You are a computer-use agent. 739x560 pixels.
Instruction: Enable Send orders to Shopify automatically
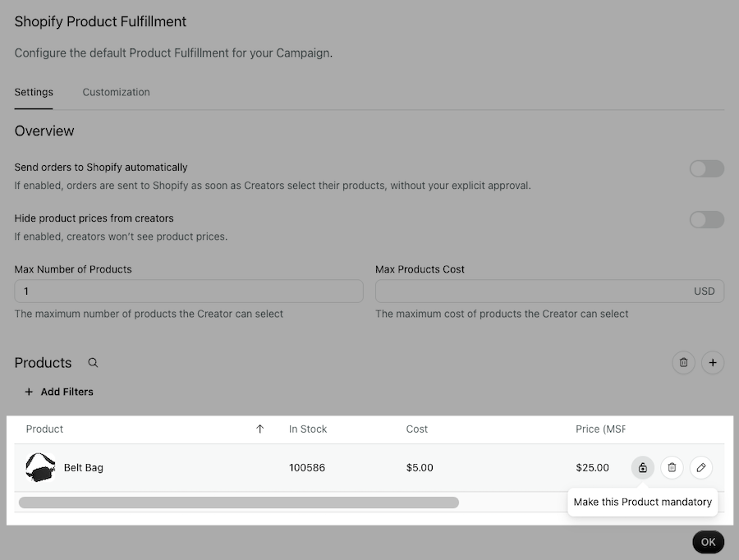[706, 168]
